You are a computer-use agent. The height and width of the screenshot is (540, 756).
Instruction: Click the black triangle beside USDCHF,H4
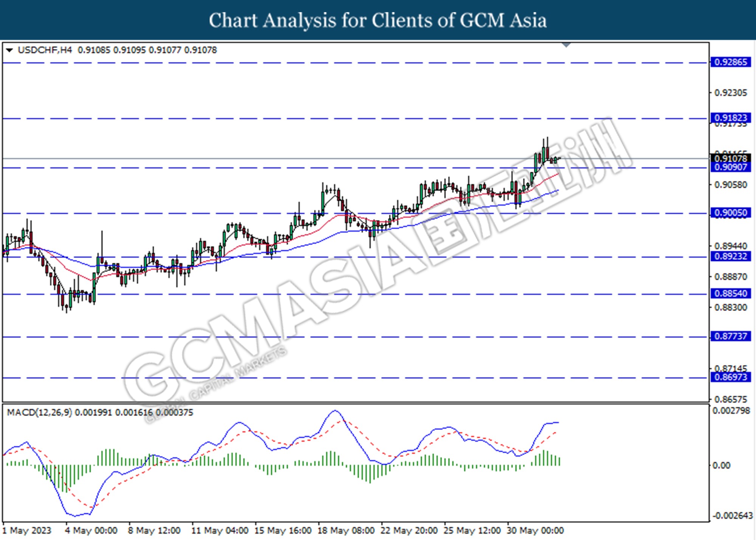(x=9, y=50)
